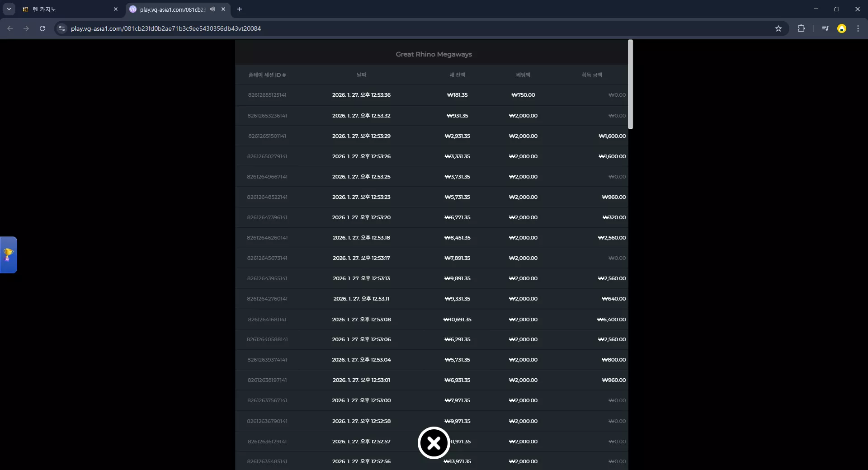Select the date 오후 12:53:08 entry
This screenshot has height=470, width=868.
361,320
